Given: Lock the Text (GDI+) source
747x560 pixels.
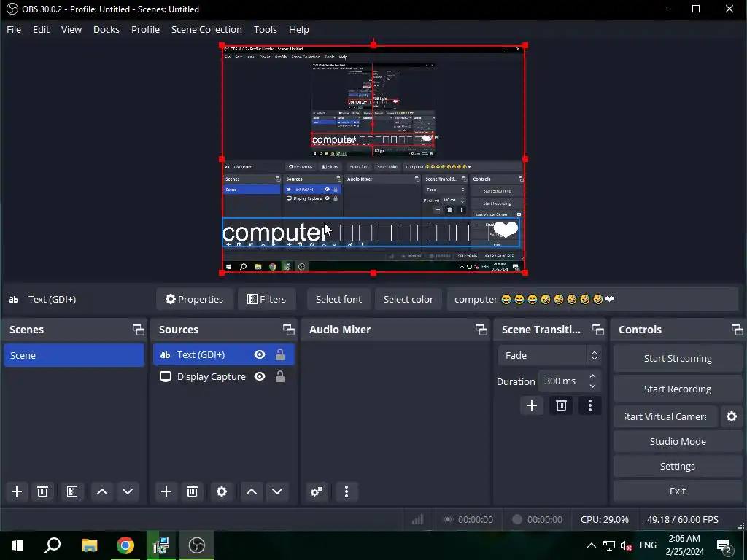Looking at the screenshot, I should 280,355.
